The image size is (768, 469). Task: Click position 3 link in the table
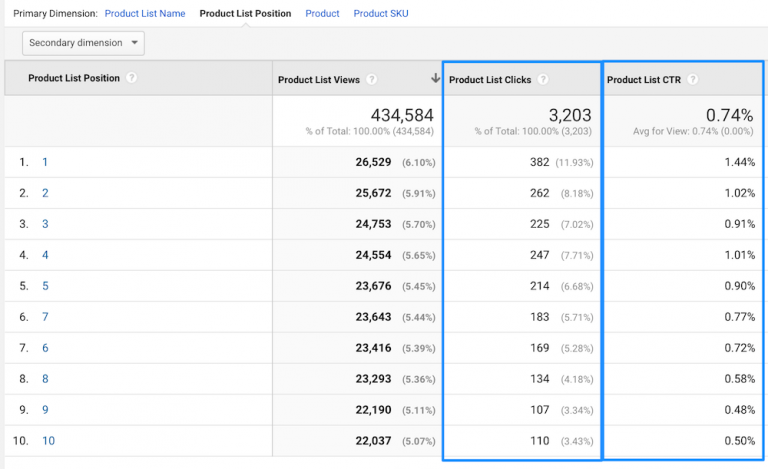[45, 224]
